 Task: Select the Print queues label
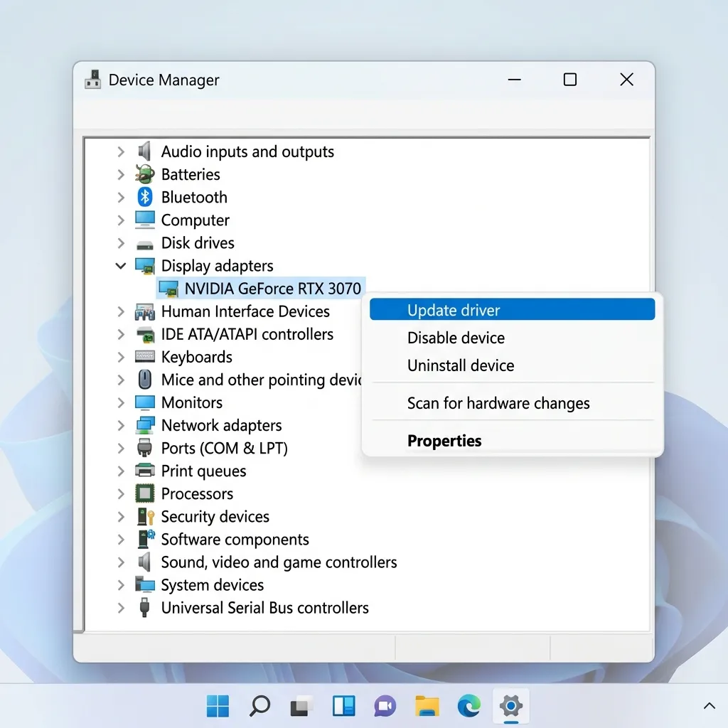pos(203,471)
